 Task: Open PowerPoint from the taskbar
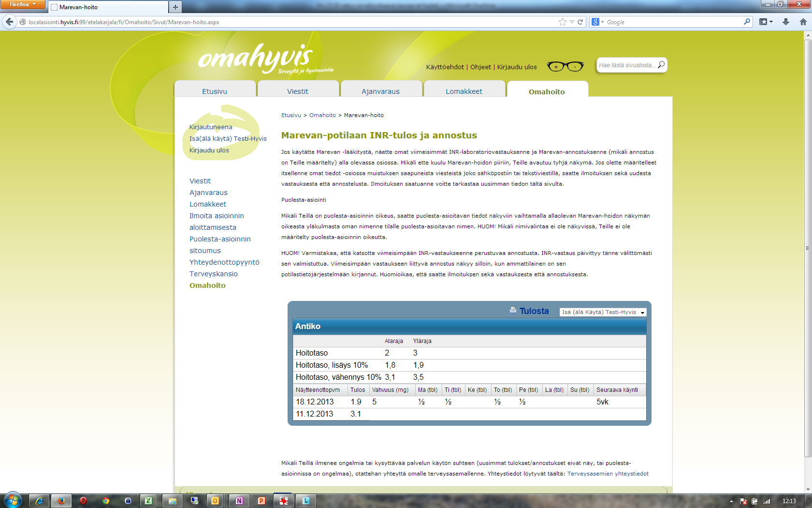[261, 501]
